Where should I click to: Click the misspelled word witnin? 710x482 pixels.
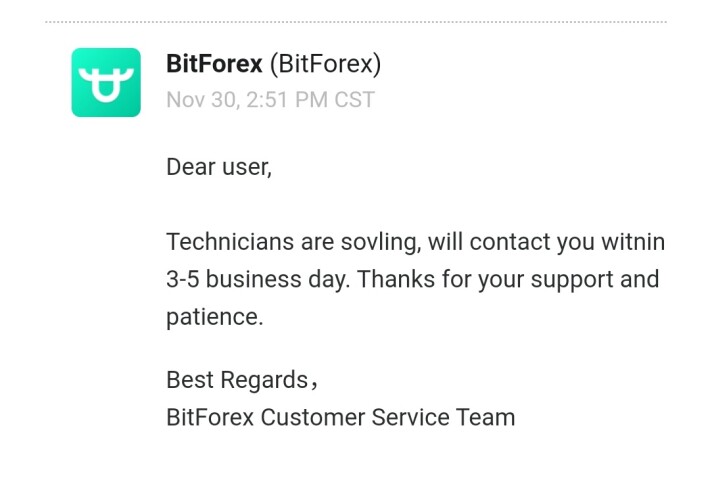(633, 241)
